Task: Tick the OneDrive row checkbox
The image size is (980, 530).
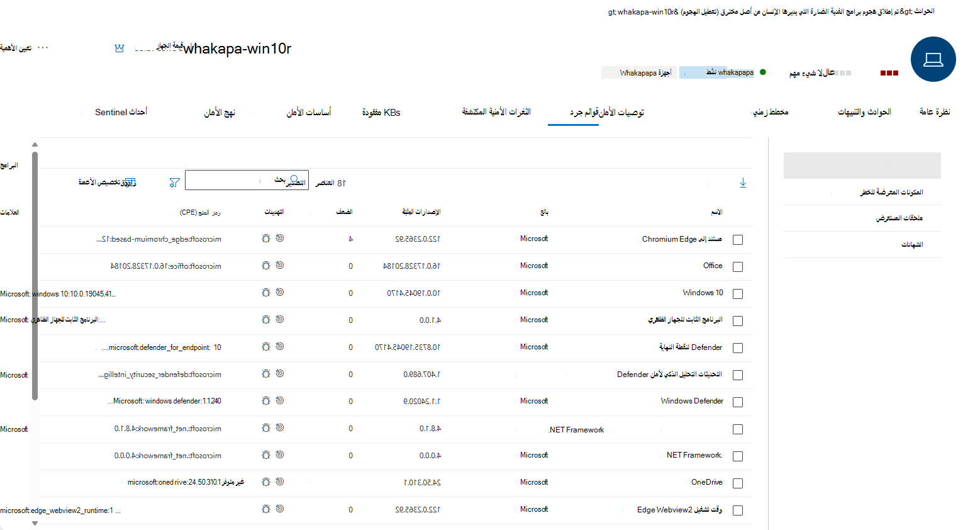Action: [x=738, y=483]
